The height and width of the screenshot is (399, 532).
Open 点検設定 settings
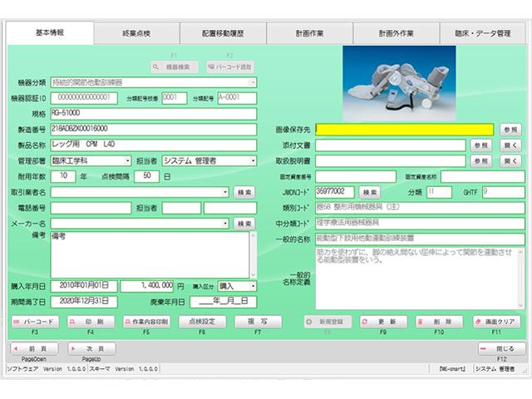(202, 322)
